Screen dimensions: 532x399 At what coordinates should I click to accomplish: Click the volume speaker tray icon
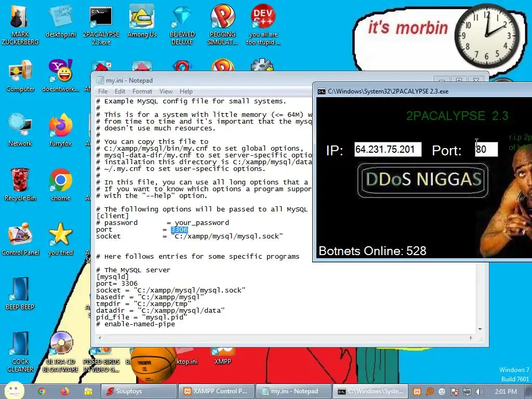tap(479, 392)
